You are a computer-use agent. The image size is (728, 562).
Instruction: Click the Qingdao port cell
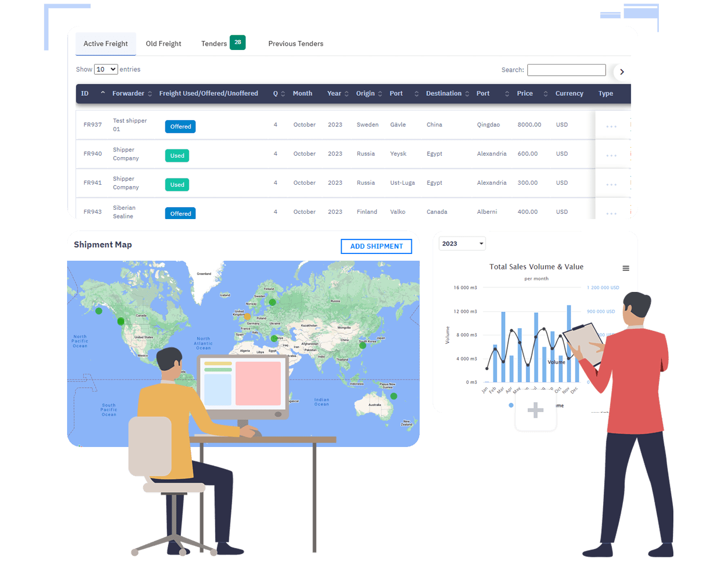tap(488, 125)
